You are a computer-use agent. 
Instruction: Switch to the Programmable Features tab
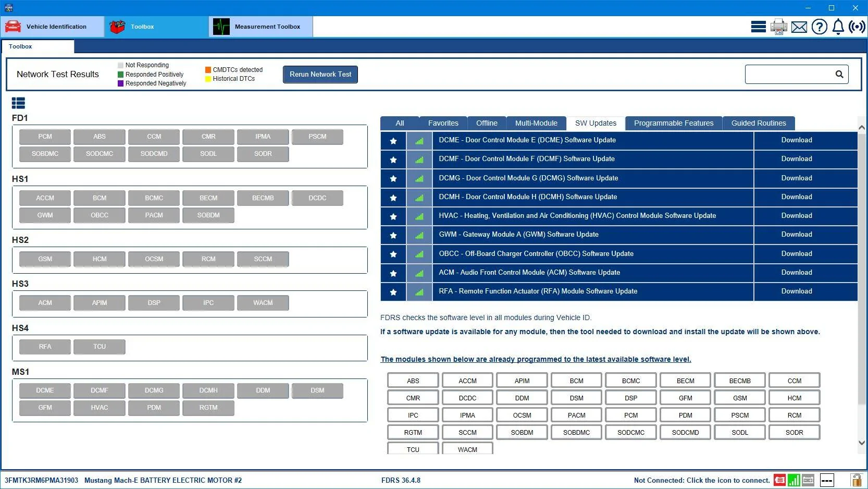click(x=674, y=123)
